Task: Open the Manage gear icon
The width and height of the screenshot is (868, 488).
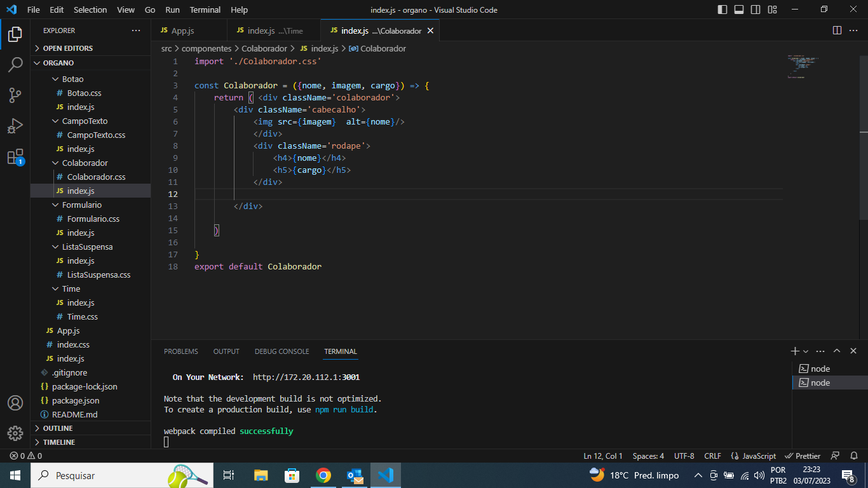Action: pos(15,433)
